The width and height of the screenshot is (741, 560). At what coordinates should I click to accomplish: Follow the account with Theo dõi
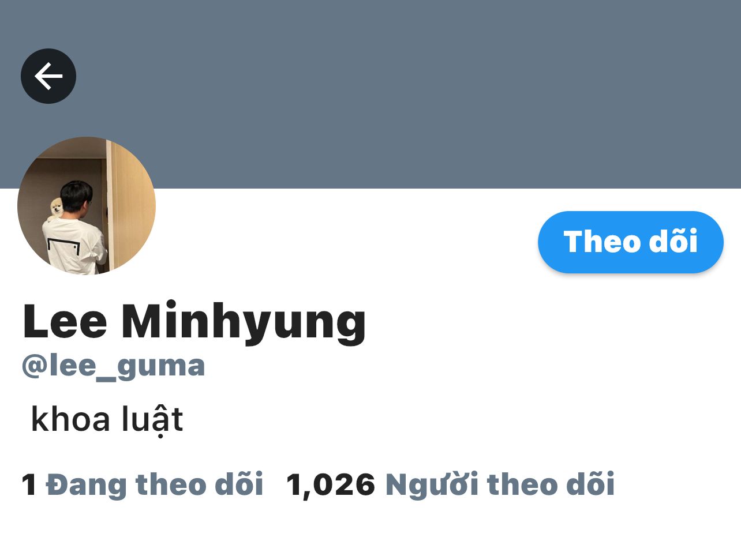coord(630,242)
